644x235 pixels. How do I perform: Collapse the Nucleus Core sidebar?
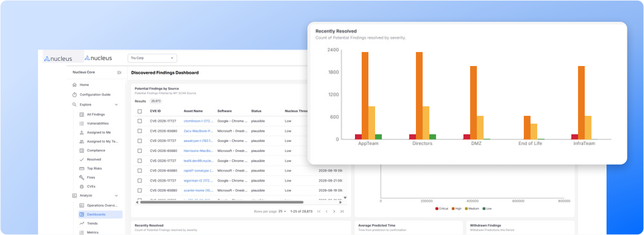pos(119,72)
